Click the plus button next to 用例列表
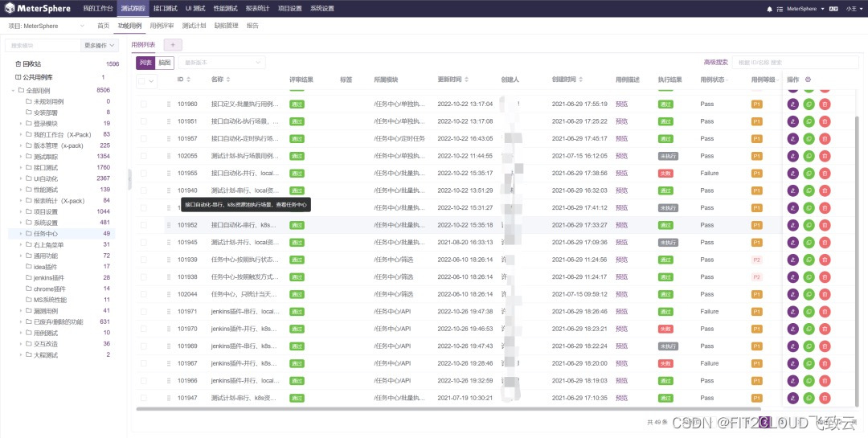 [173, 45]
